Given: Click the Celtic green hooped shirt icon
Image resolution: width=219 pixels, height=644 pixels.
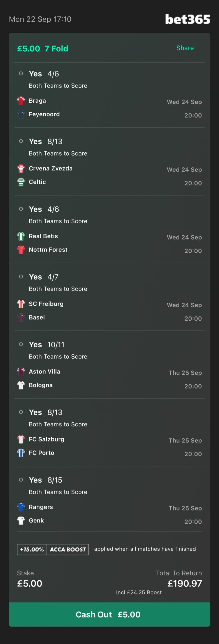Looking at the screenshot, I should [x=21, y=182].
